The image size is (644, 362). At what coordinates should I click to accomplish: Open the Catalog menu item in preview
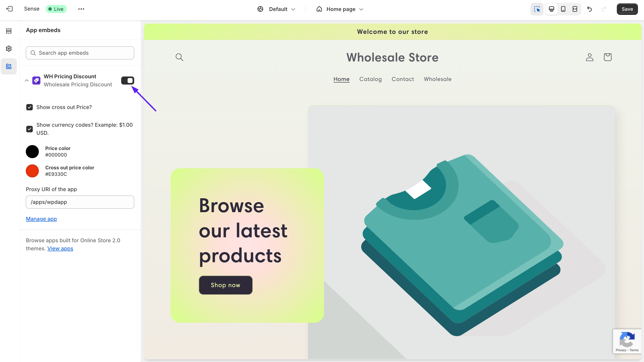pyautogui.click(x=370, y=79)
